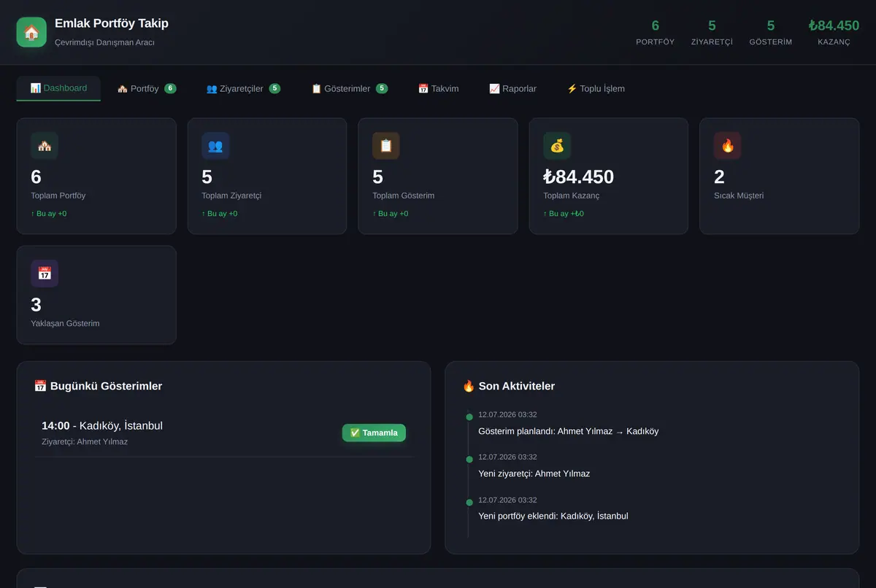Open the Takvim tab
Screen dimensions: 876x588
tap(439, 88)
